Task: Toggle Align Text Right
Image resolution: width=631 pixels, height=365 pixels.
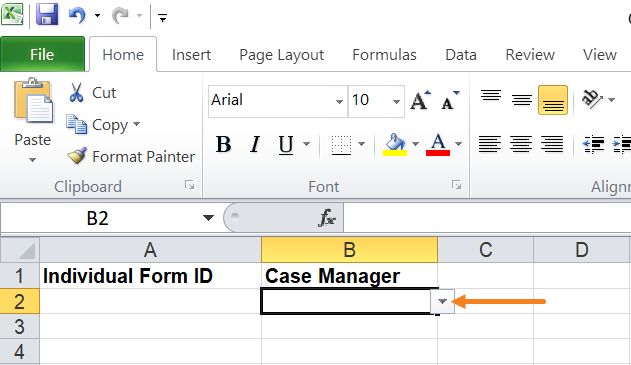Action: point(552,144)
